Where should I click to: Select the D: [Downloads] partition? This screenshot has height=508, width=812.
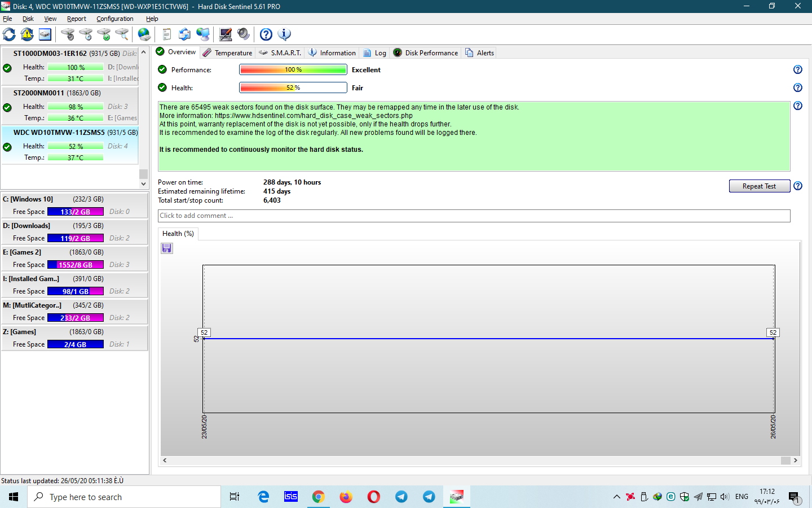coord(74,231)
